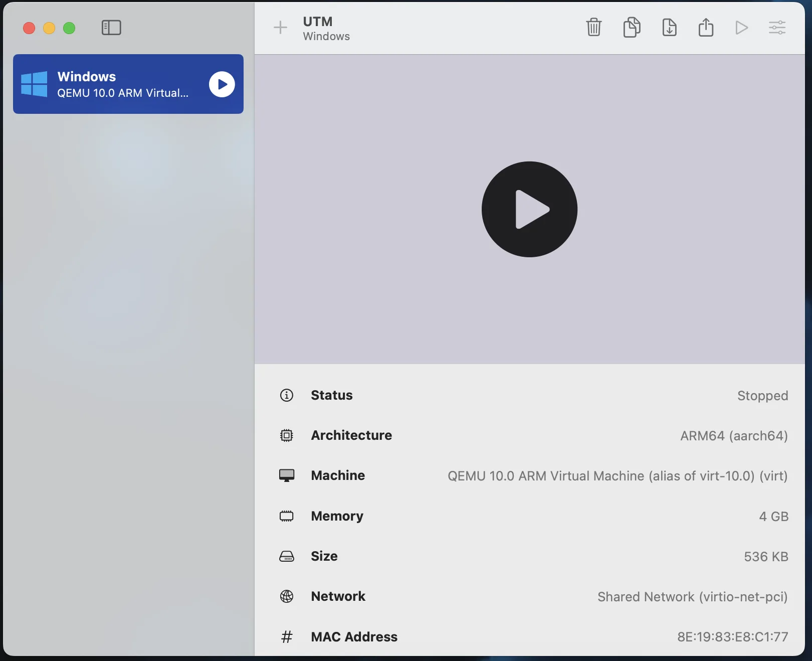The width and height of the screenshot is (812, 661).
Task: Click the move VM document-arrow icon
Action: (669, 28)
